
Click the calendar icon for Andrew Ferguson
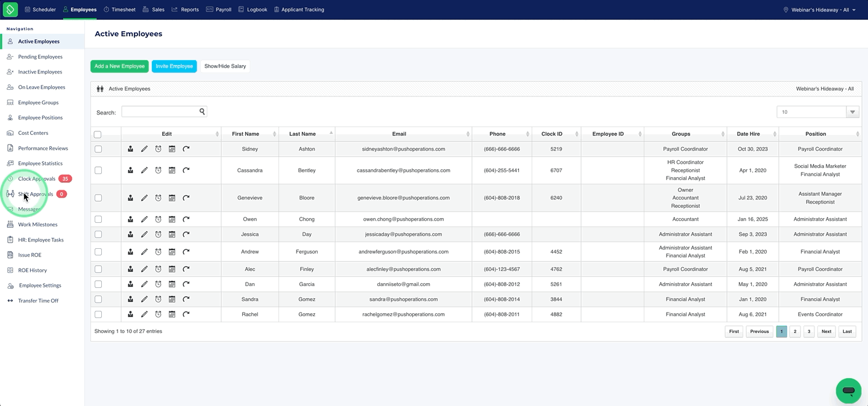(172, 252)
